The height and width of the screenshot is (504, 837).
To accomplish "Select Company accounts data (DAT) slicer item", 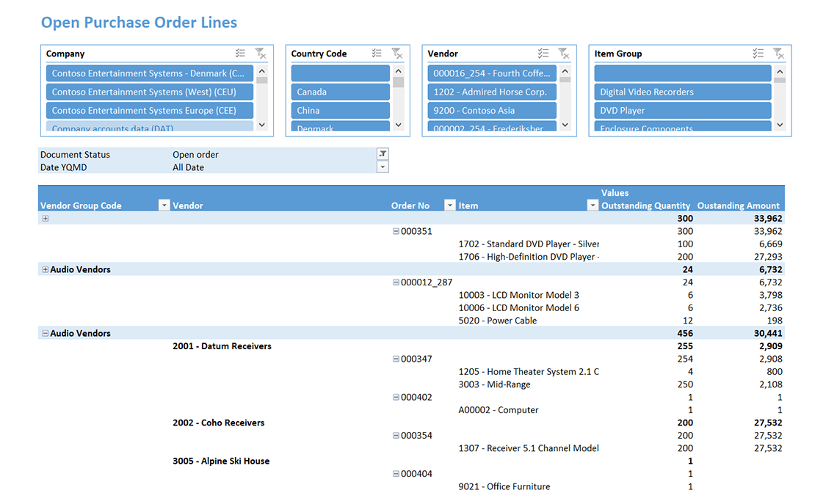I will click(x=150, y=126).
